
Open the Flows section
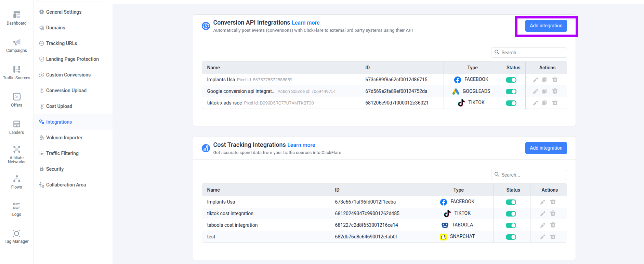tap(16, 182)
